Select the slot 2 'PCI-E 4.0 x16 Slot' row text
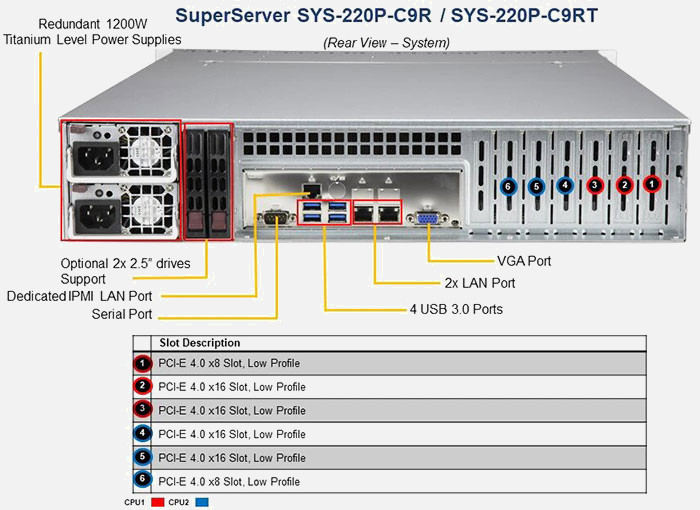The image size is (700, 510). [232, 387]
